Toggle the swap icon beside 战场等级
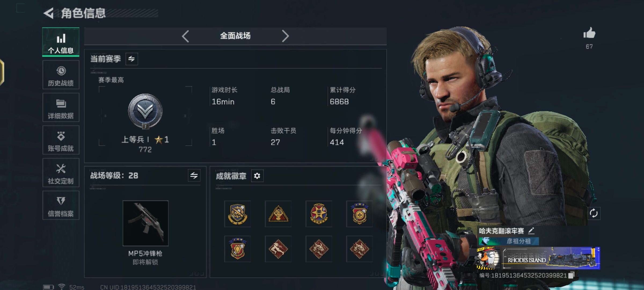 194,176
